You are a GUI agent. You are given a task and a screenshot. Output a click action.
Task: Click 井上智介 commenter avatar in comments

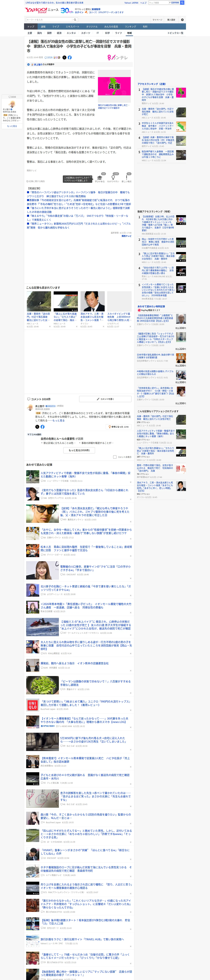[30, 408]
